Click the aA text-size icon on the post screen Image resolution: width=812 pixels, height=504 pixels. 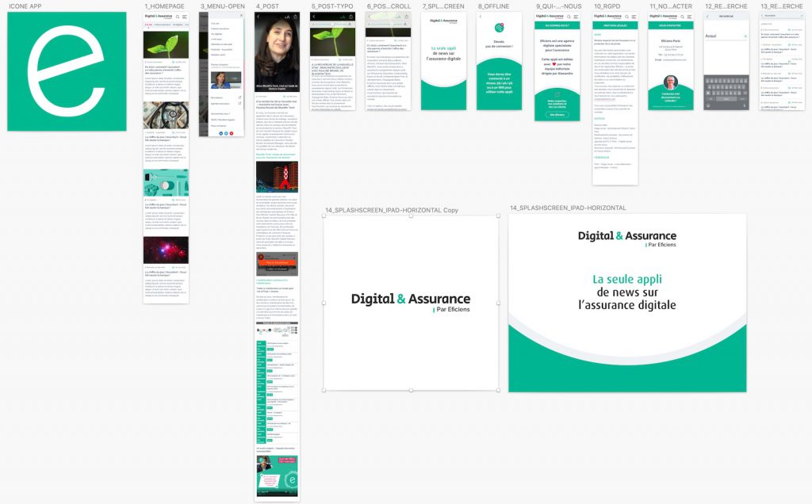click(287, 17)
